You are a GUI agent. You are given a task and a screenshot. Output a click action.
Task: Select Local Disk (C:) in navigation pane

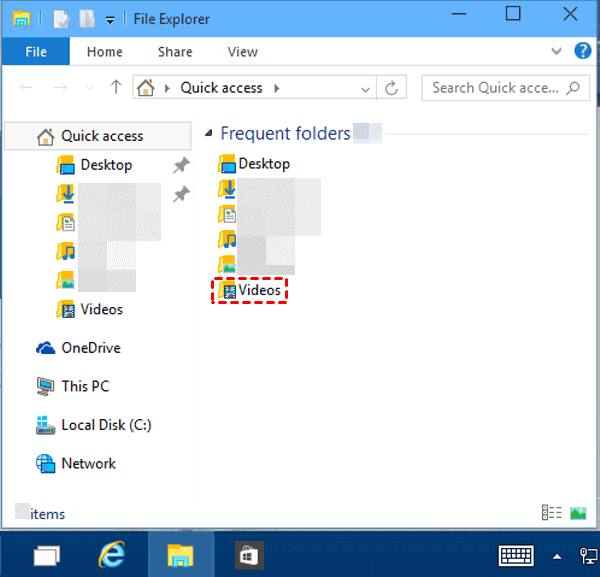(94, 425)
